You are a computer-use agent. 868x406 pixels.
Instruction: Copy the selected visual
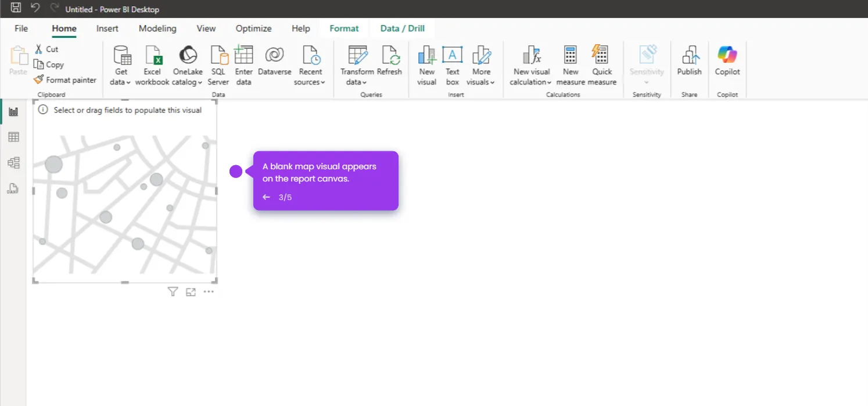(x=49, y=65)
